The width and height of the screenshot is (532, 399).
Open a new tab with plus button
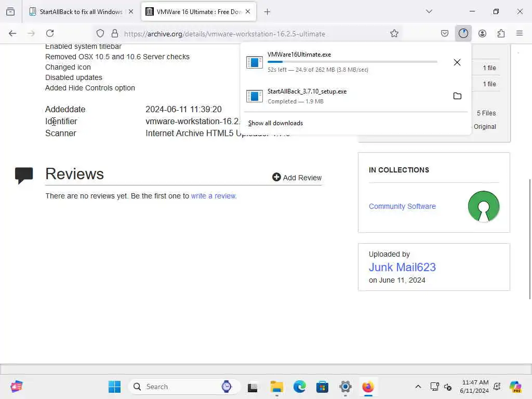268,12
